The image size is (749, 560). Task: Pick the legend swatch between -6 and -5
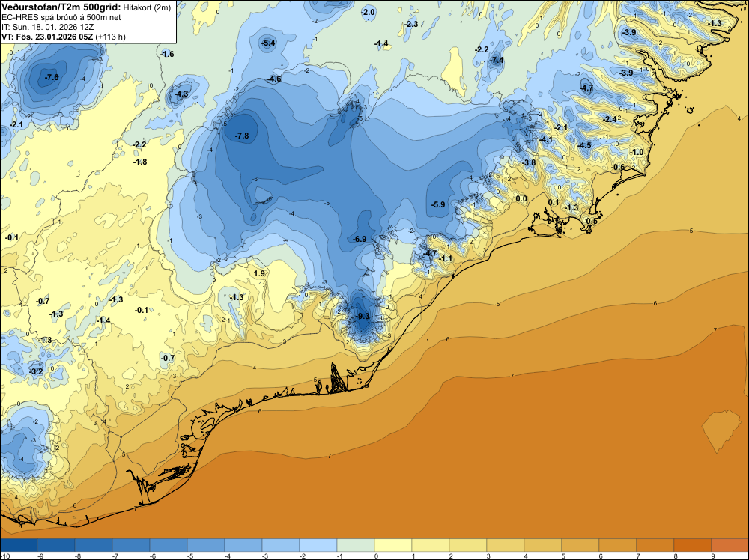tap(169, 545)
